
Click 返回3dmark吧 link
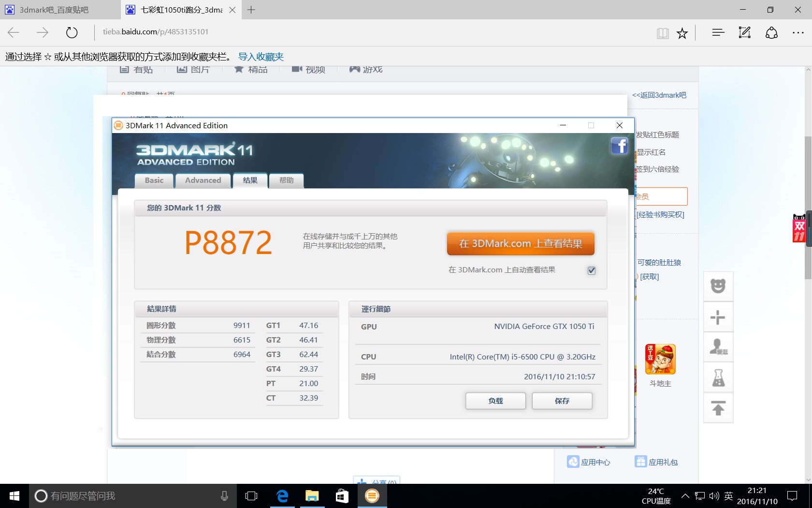659,95
